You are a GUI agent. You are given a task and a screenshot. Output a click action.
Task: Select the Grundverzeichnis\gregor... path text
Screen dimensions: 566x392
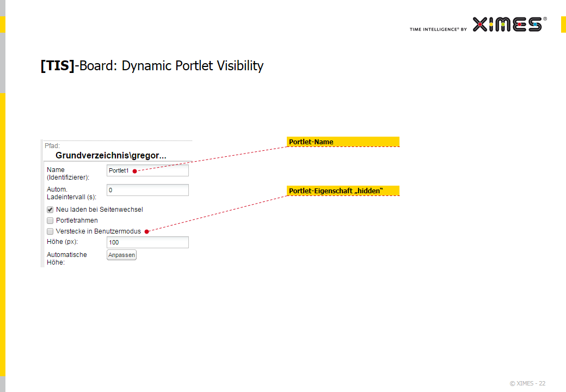click(x=111, y=155)
